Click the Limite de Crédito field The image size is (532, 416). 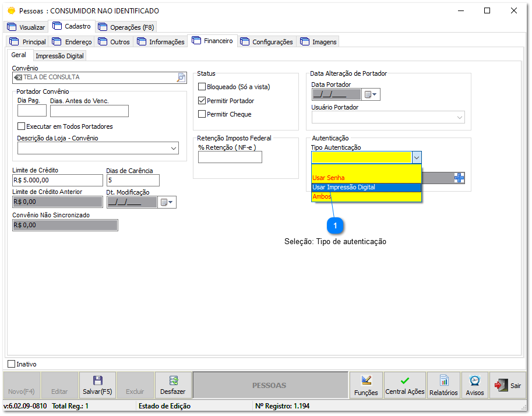pos(57,181)
